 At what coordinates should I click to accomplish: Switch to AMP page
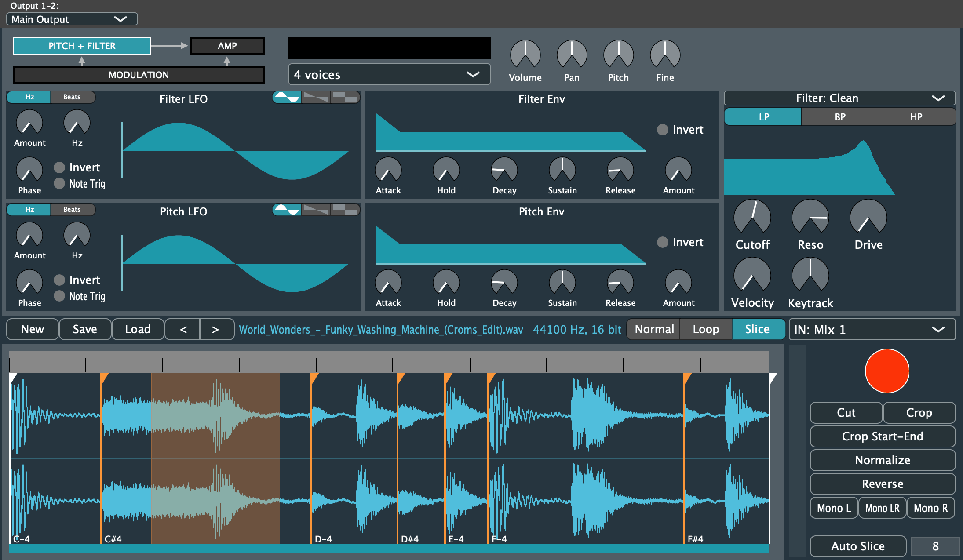[x=227, y=46]
